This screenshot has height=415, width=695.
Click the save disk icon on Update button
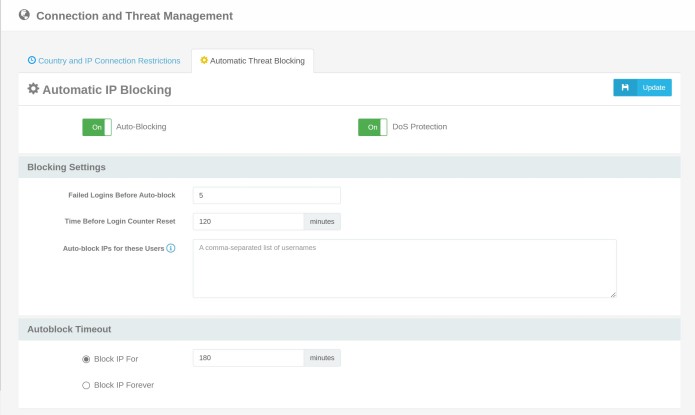tap(625, 88)
